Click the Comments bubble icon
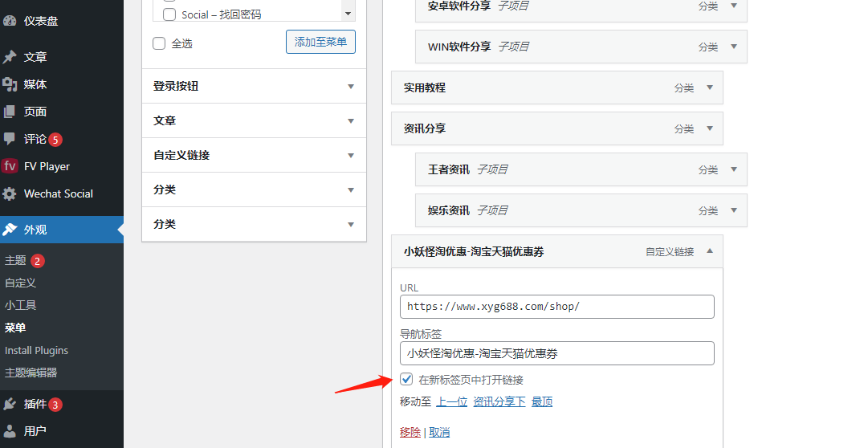Viewport: 868px width, 448px height. pyautogui.click(x=10, y=138)
